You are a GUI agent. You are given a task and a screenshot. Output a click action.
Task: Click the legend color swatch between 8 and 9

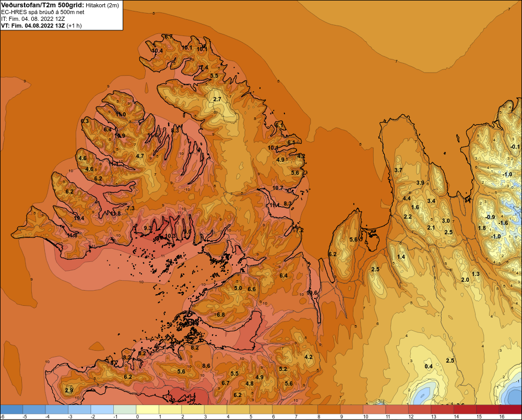(x=329, y=410)
